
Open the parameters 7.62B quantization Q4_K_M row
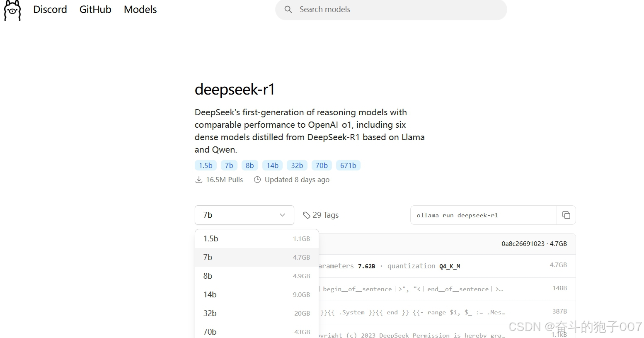point(447,266)
